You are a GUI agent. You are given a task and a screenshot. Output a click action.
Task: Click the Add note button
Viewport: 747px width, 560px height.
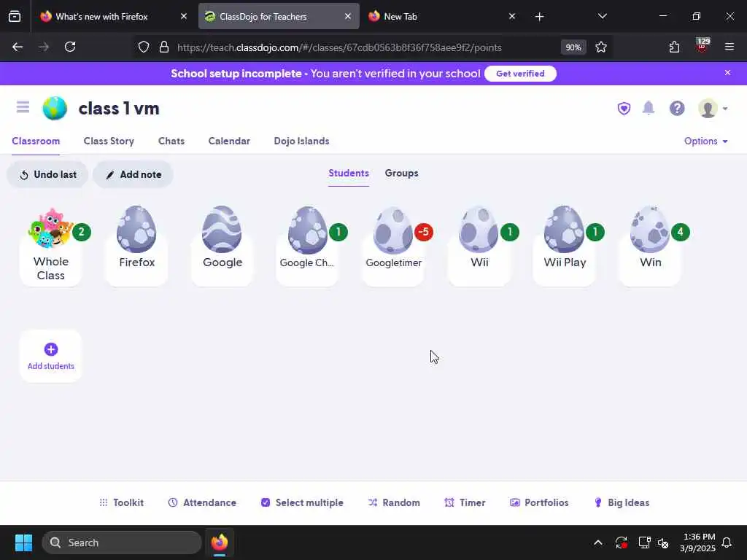pos(133,175)
